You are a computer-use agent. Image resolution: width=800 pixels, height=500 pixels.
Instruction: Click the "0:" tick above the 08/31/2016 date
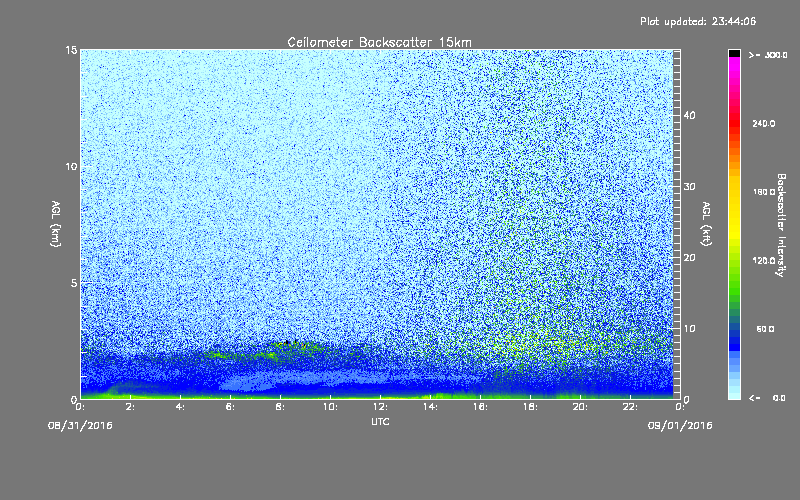pyautogui.click(x=80, y=407)
